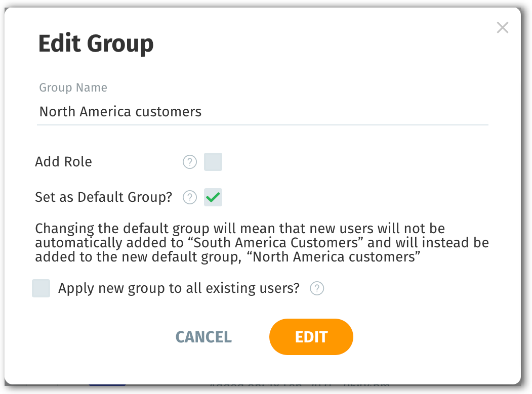
Task: Enable applying new group to all existing users
Action: (42, 288)
